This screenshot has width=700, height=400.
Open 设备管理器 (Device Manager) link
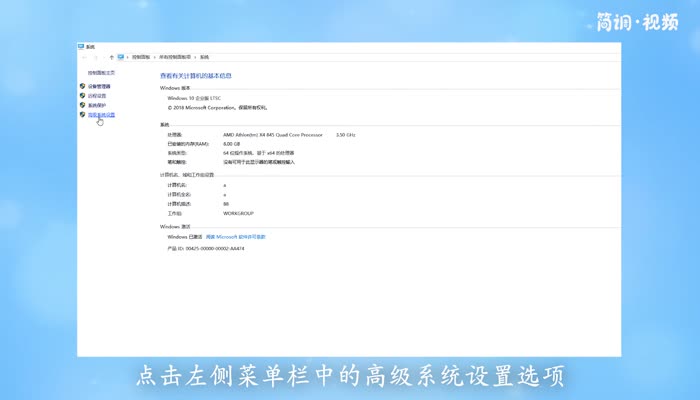tap(98, 87)
